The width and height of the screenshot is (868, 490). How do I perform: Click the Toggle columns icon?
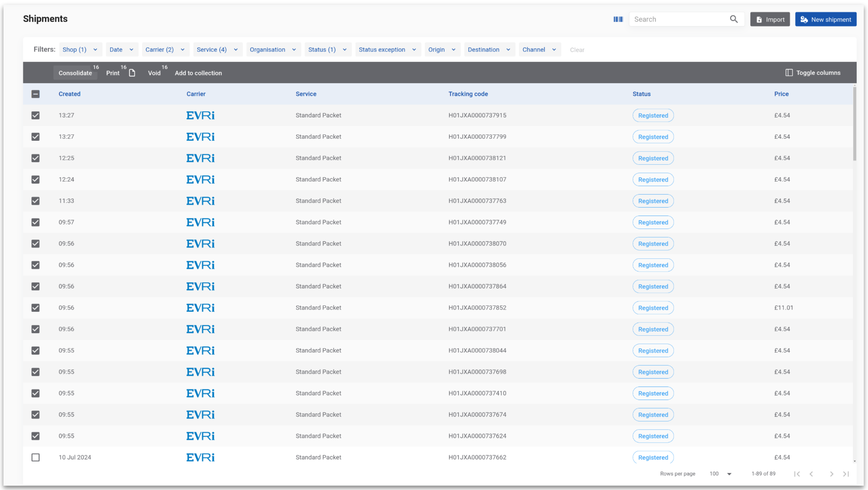tap(789, 73)
